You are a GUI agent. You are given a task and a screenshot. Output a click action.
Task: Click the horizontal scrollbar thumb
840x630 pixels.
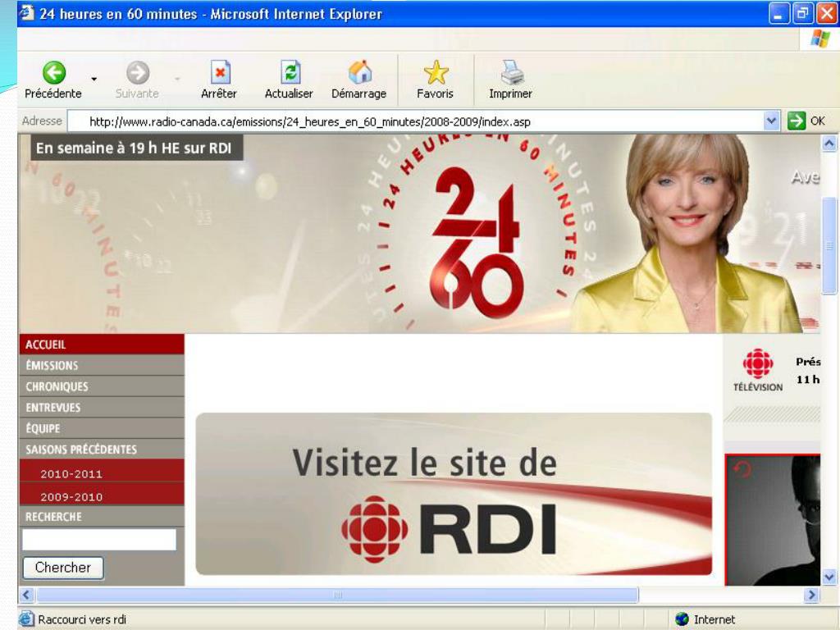337,595
